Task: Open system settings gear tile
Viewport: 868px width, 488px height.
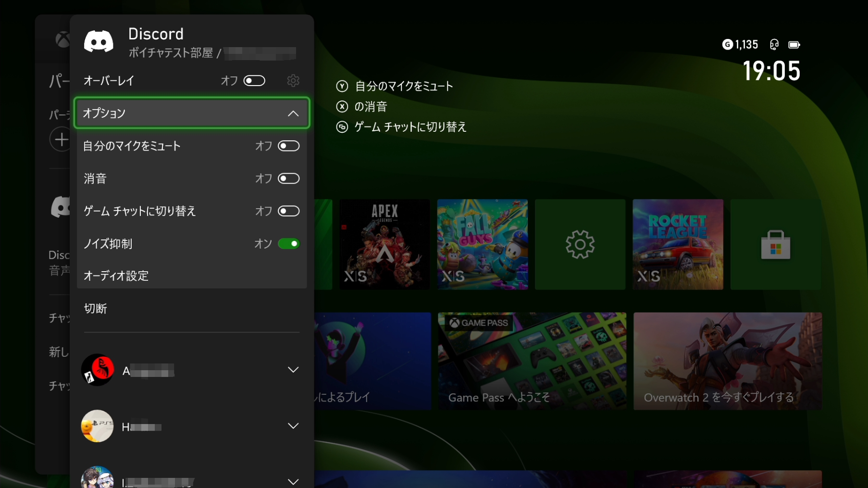Action: tap(580, 244)
